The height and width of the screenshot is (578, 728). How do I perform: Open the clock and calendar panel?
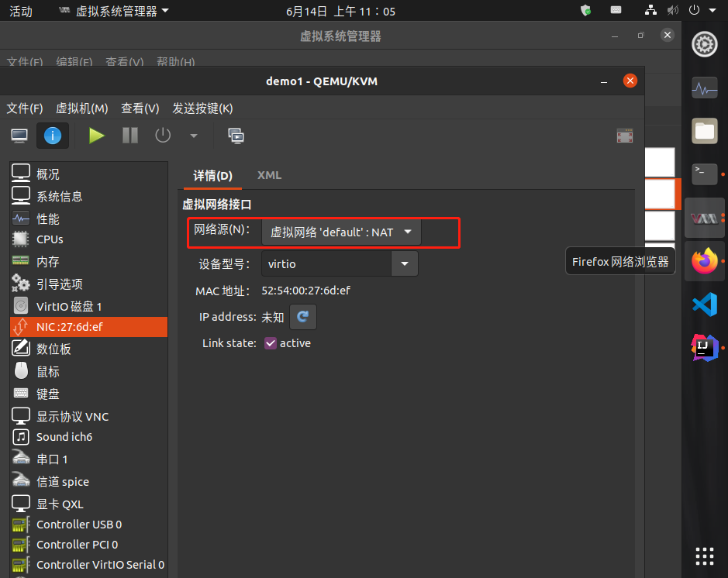(340, 11)
